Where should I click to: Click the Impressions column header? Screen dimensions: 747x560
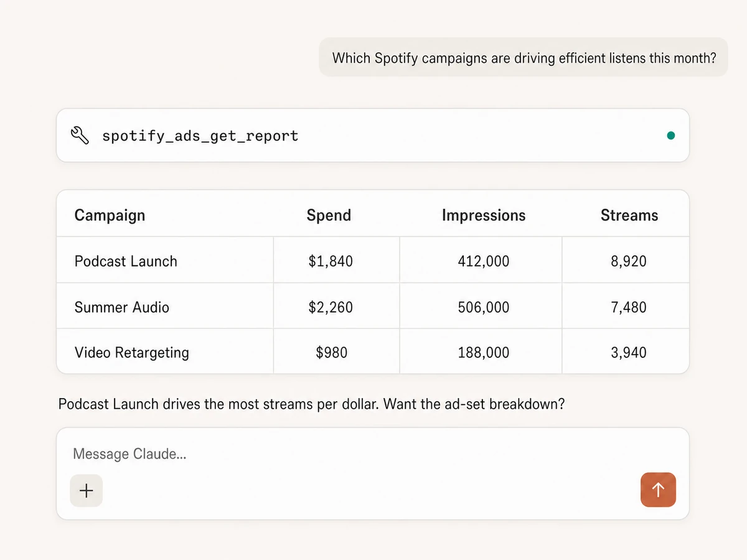tap(484, 215)
